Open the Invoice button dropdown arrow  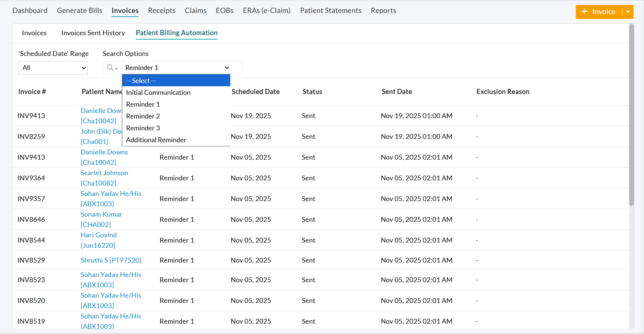click(628, 11)
